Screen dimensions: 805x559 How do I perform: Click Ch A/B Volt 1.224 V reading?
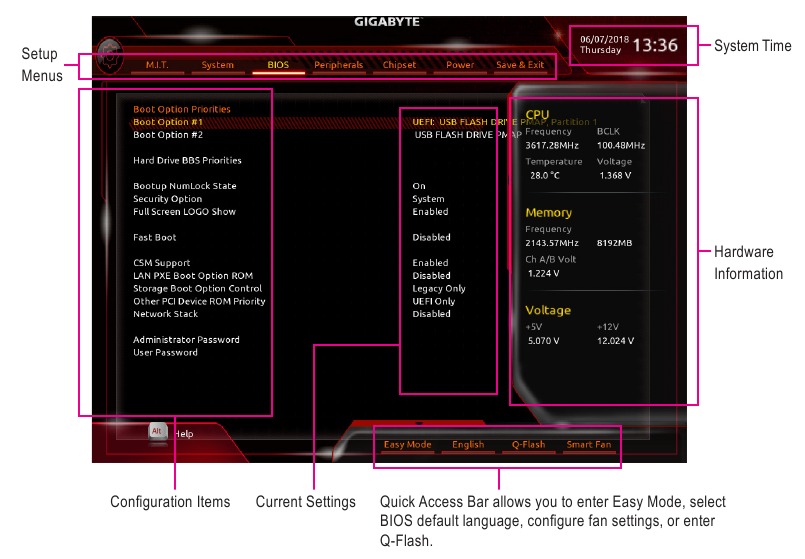(x=543, y=274)
